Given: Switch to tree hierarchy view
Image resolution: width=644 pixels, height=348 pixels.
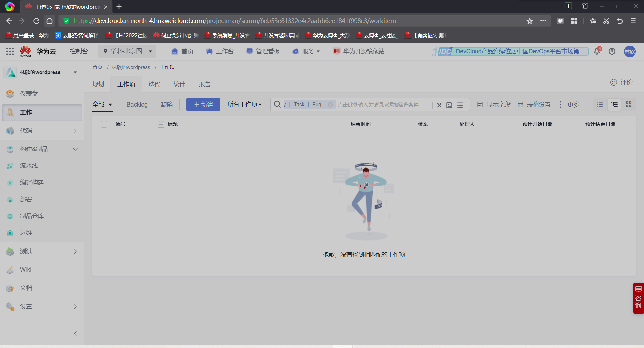Looking at the screenshot, I should (x=614, y=105).
